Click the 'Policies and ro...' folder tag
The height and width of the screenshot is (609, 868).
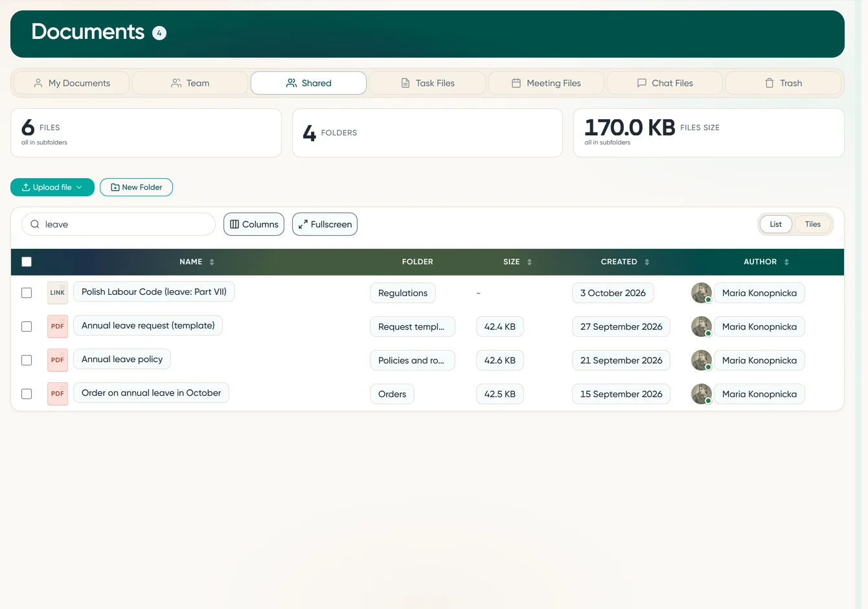pos(412,360)
